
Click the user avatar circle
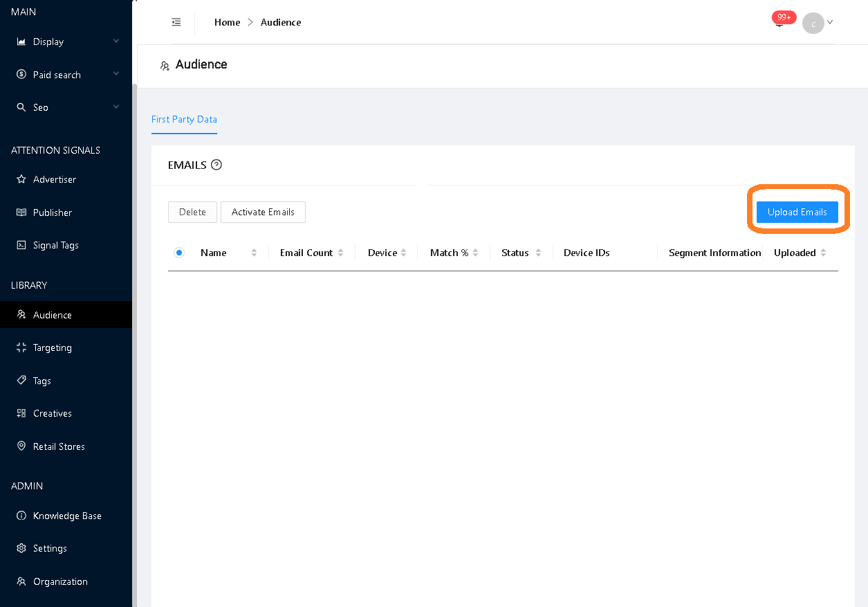[813, 23]
